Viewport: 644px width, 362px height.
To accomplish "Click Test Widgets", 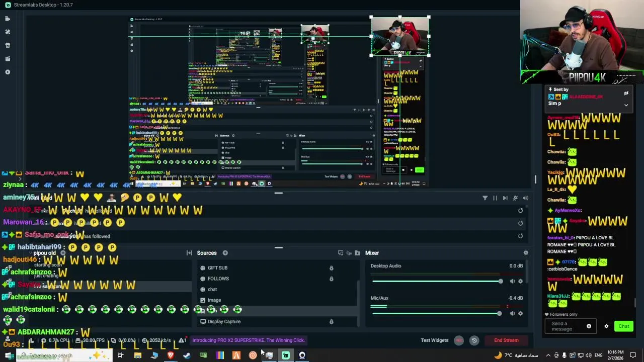I will click(x=434, y=340).
